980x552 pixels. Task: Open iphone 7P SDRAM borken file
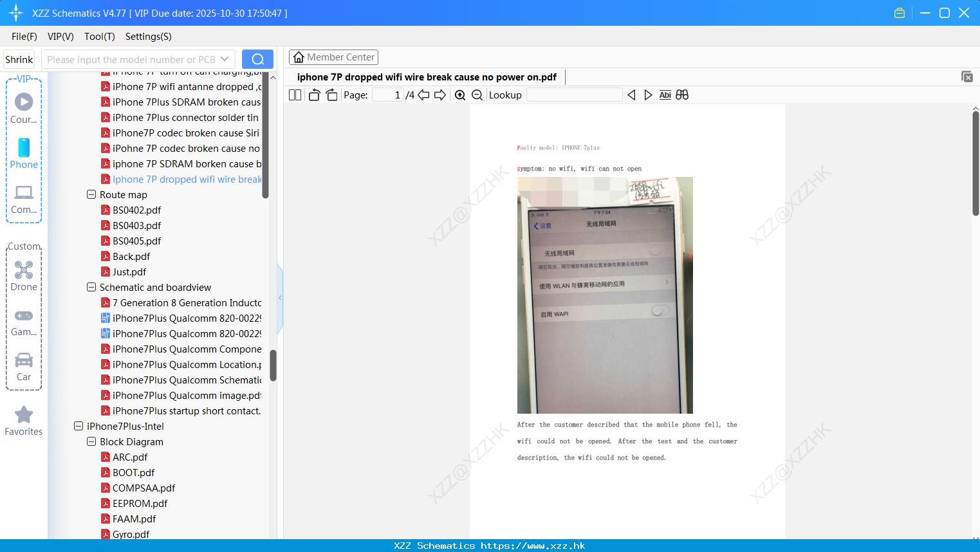pos(181,163)
